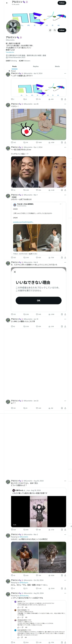Viewport: 72px width, 644px height.
Task: Expand the more menu on the Aug 20, 2024 post
Action: [x=65, y=481]
